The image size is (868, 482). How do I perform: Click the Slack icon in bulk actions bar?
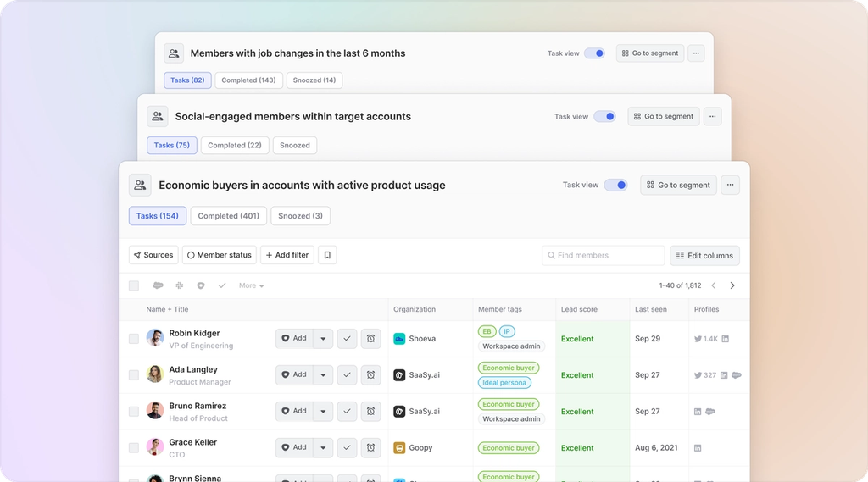pyautogui.click(x=180, y=285)
